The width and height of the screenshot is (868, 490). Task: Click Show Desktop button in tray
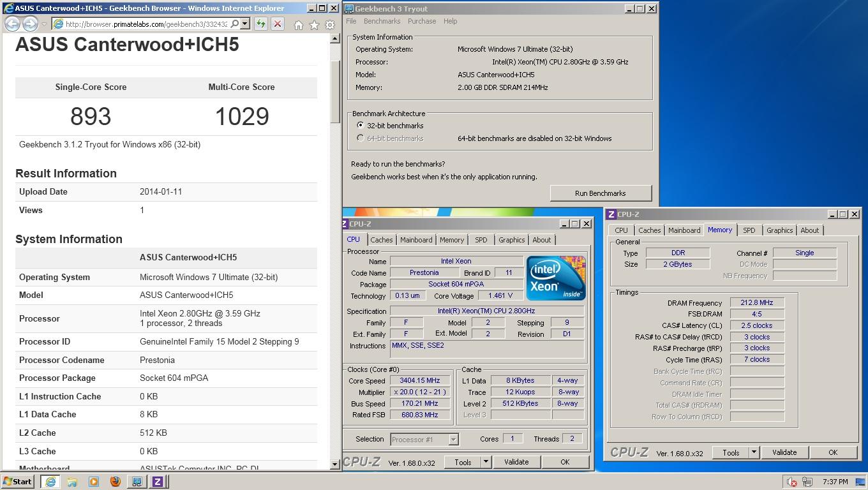click(x=860, y=482)
